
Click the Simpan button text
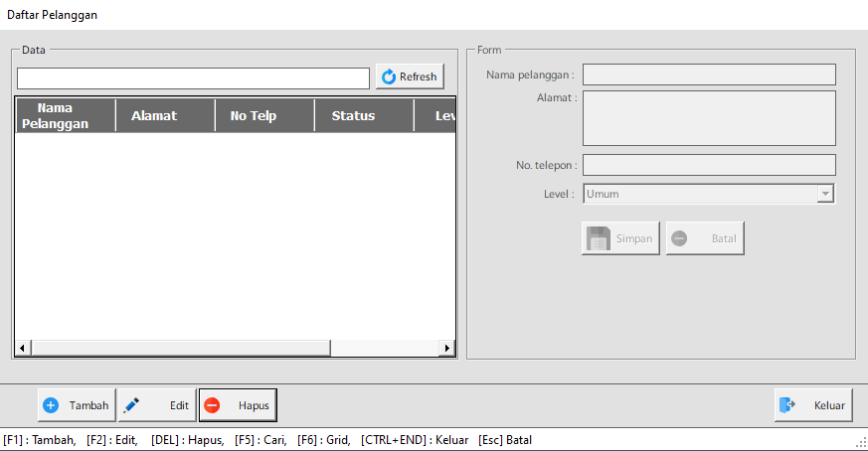point(634,238)
